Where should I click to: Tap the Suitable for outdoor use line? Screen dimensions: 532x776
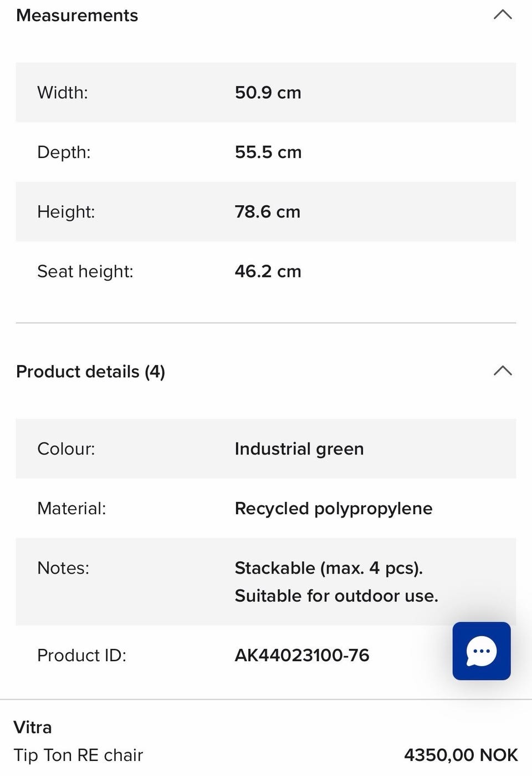click(x=336, y=596)
